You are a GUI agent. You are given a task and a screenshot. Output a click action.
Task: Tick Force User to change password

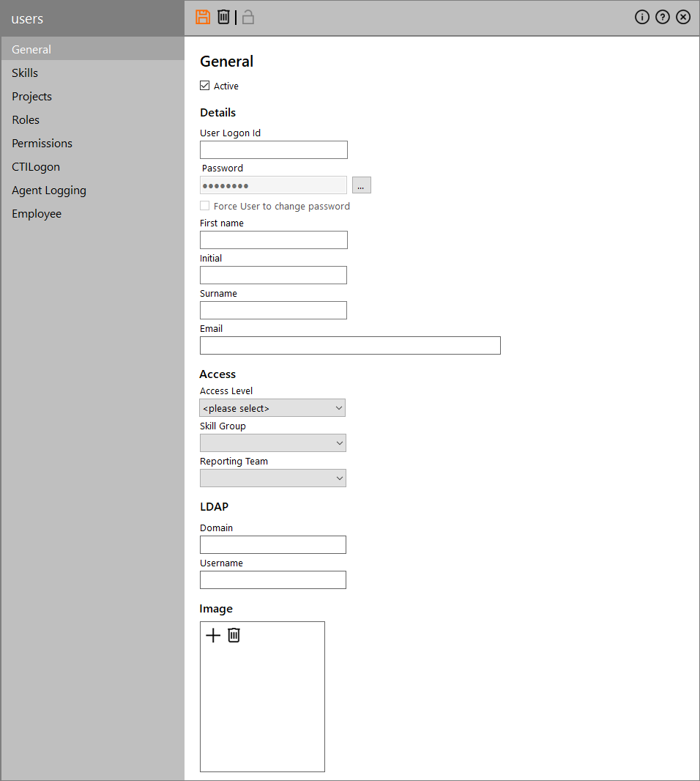point(204,206)
